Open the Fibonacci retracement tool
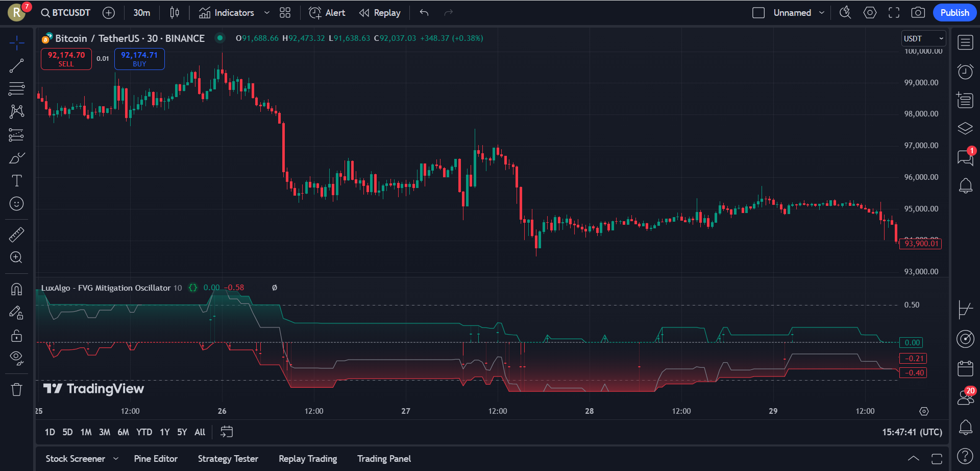980x471 pixels. point(16,89)
